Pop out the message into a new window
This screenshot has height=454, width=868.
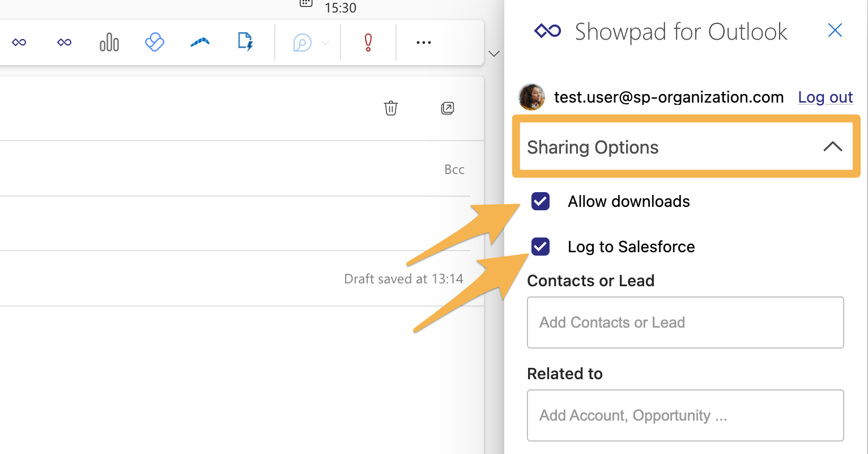click(x=448, y=108)
